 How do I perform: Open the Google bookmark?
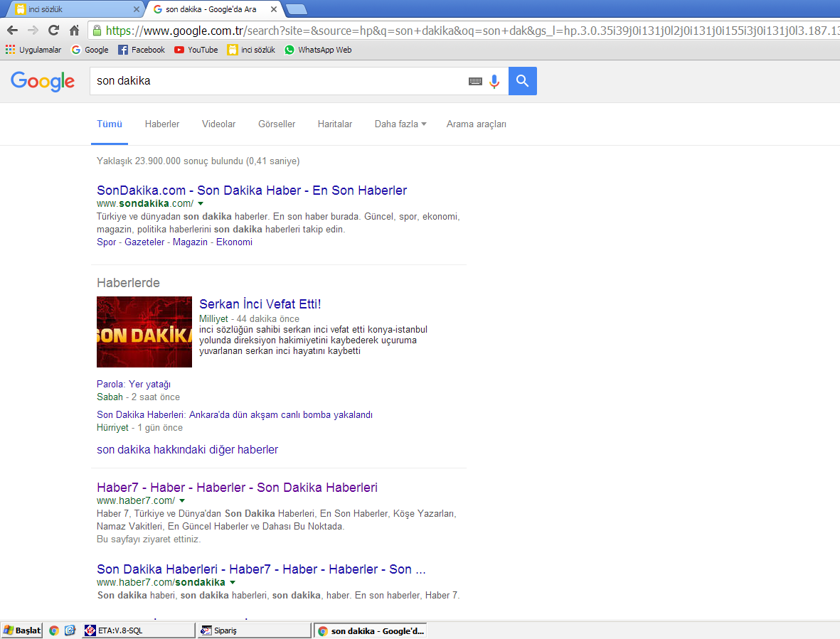click(x=90, y=50)
